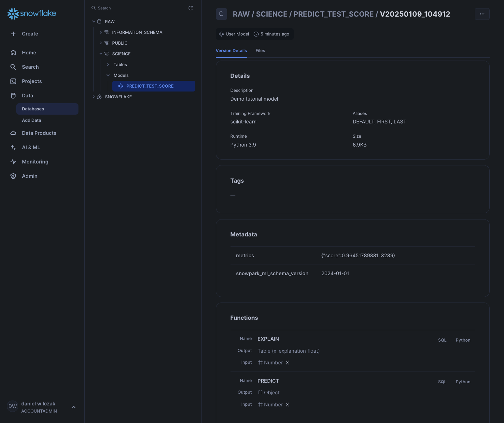Viewport: 504px width, 423px height.
Task: Click the SNOWFLAKE shared database icon
Action: pyautogui.click(x=99, y=97)
